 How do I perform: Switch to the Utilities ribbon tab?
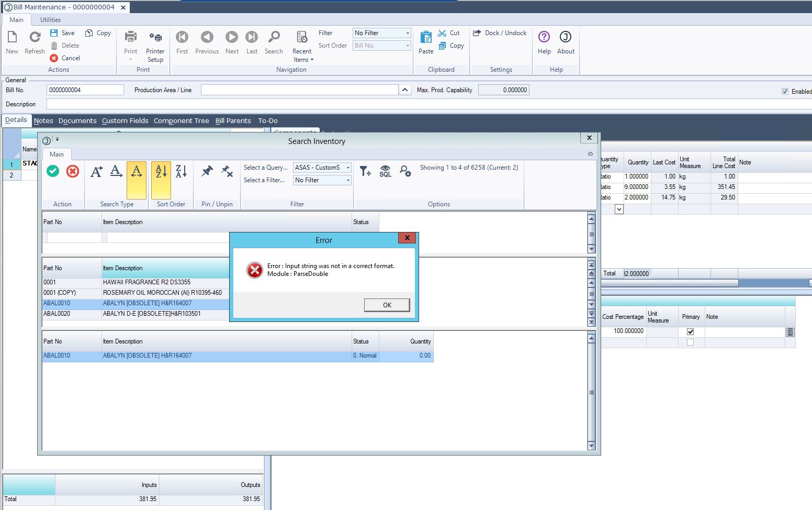(50, 20)
